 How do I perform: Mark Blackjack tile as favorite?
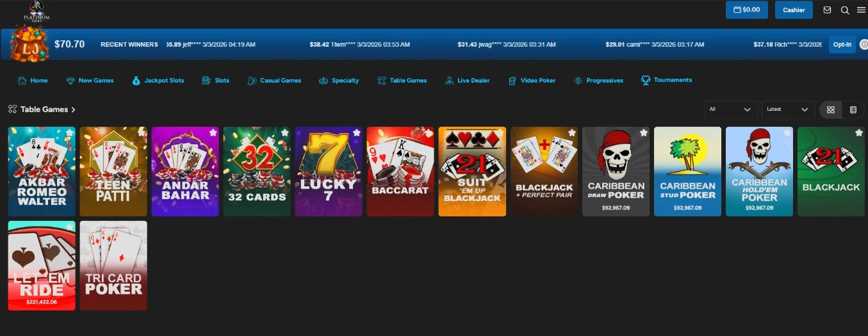[x=858, y=132]
